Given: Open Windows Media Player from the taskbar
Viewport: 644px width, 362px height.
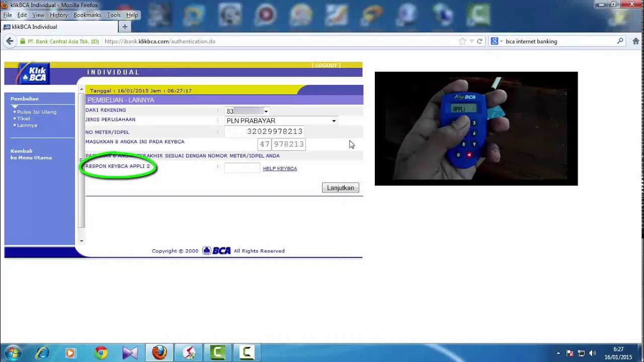Looking at the screenshot, I should pyautogui.click(x=70, y=353).
